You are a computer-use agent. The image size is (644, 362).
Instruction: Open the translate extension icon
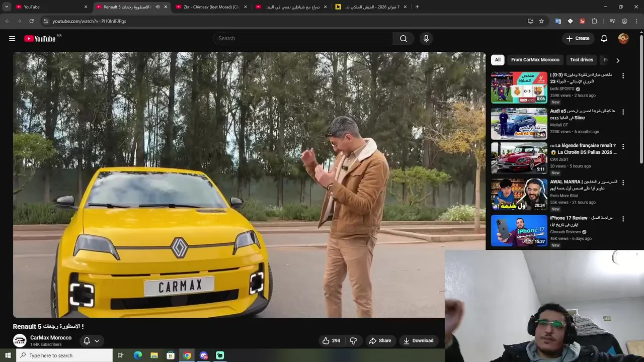tap(558, 21)
